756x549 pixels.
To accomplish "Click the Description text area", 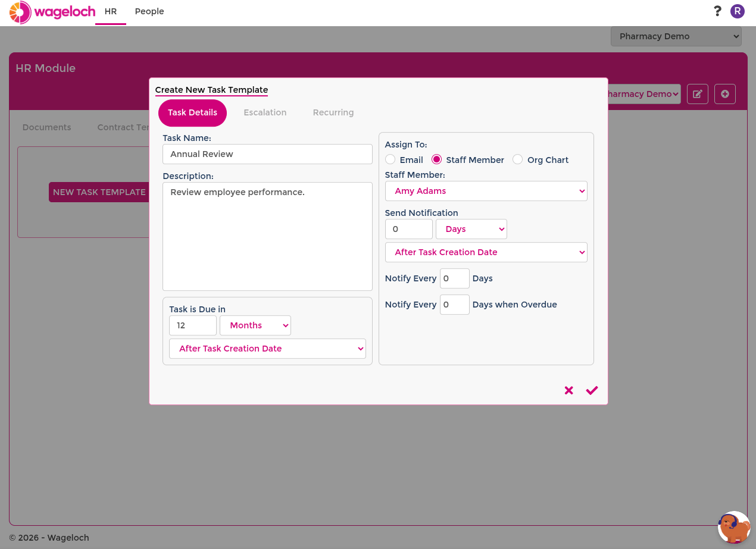I will pyautogui.click(x=268, y=236).
